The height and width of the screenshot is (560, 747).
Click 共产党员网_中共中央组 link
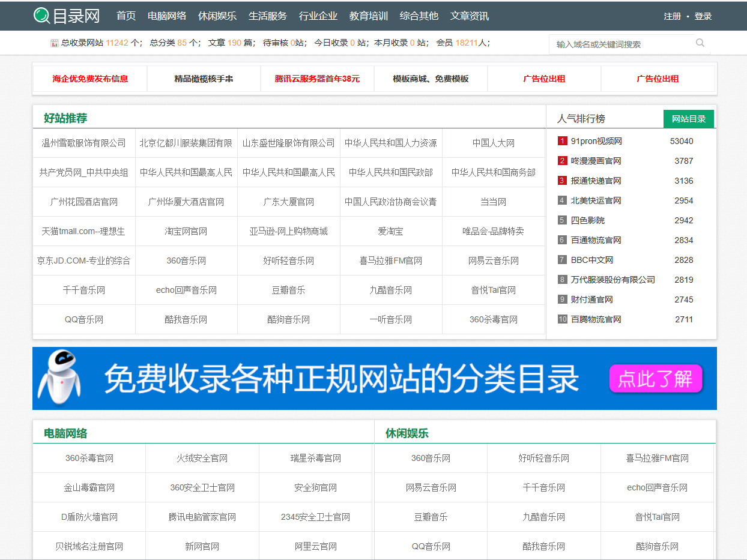84,172
